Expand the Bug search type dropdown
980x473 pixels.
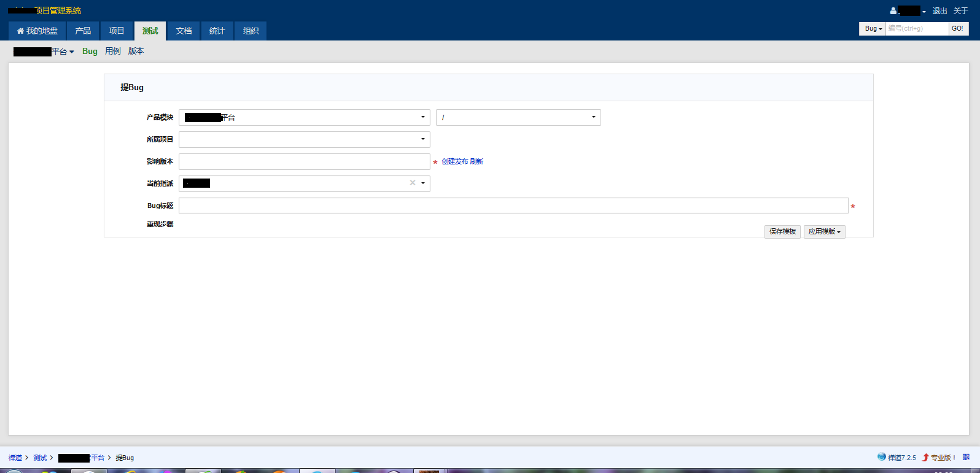[x=873, y=29]
